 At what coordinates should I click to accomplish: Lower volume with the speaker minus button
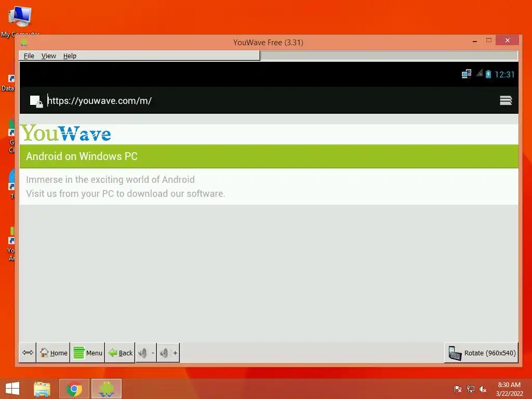click(x=146, y=353)
